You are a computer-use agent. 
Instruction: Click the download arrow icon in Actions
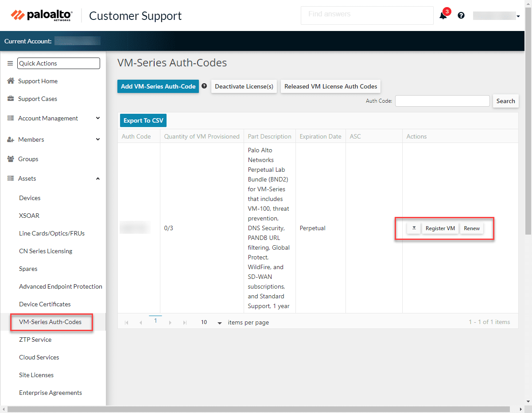coord(413,228)
